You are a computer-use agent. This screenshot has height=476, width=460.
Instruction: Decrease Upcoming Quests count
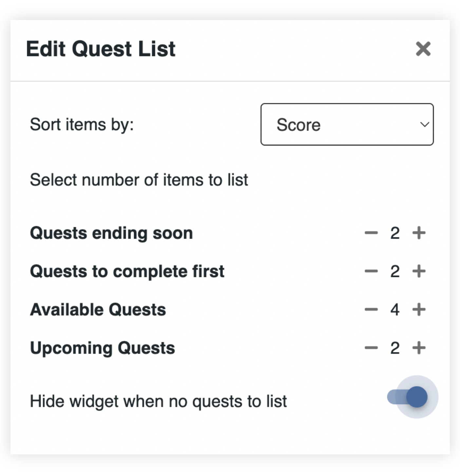371,348
